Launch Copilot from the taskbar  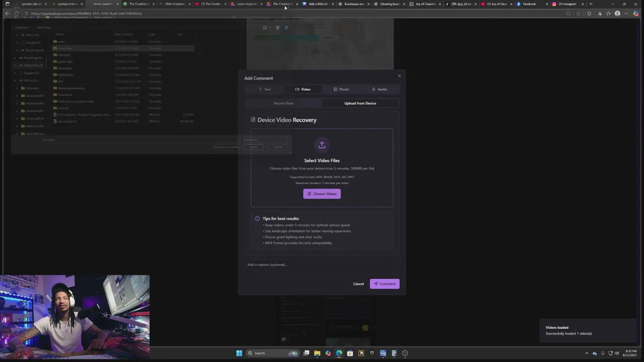point(328,353)
